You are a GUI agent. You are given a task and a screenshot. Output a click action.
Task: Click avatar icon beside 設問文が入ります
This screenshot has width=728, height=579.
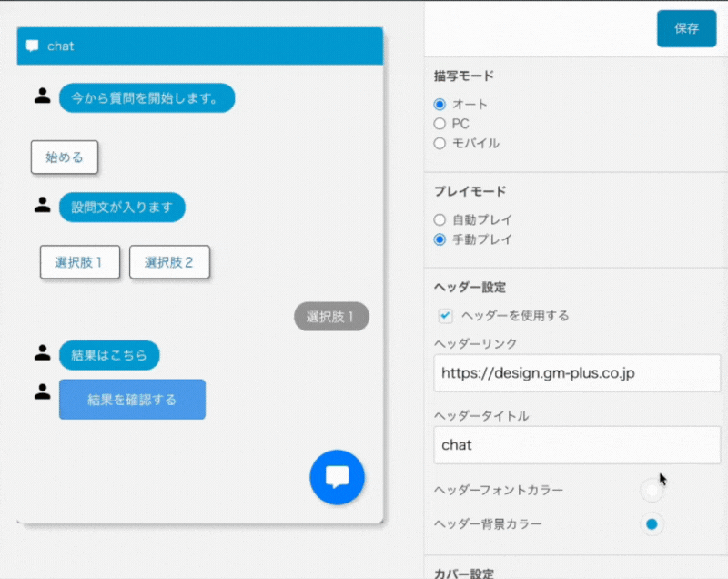click(x=42, y=205)
